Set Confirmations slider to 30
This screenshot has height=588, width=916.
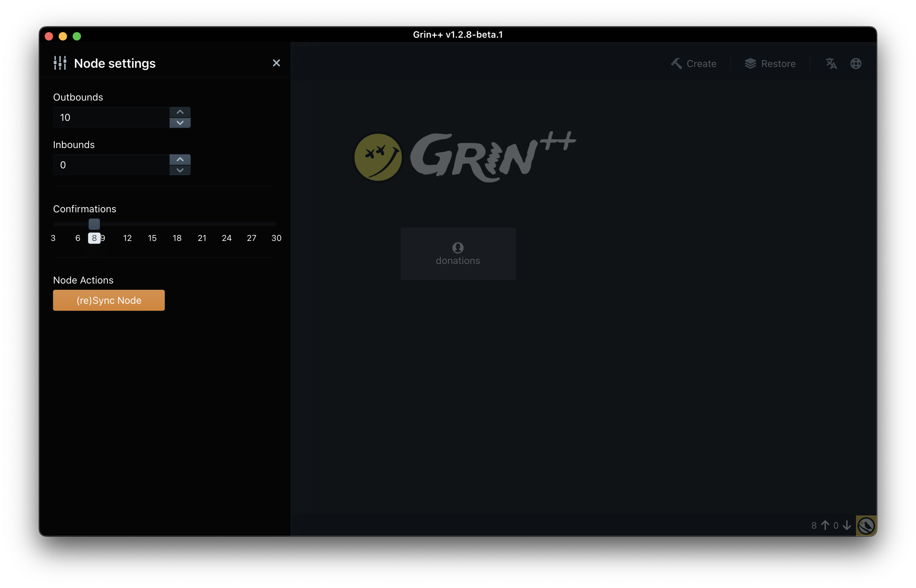[x=276, y=224]
